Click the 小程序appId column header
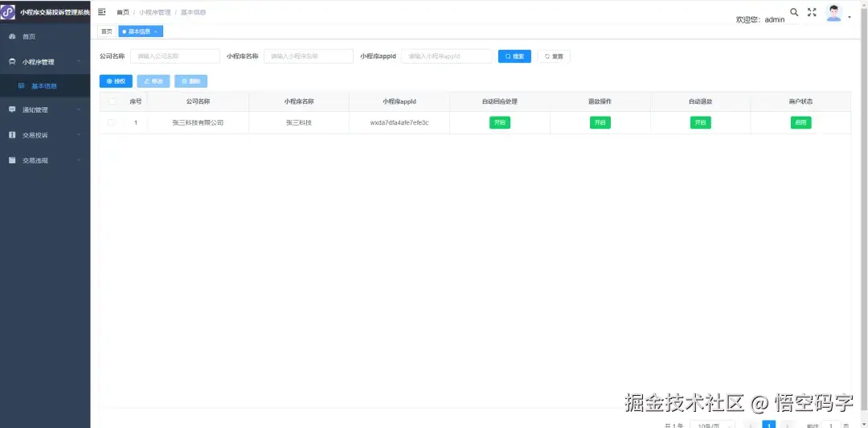 click(x=399, y=101)
